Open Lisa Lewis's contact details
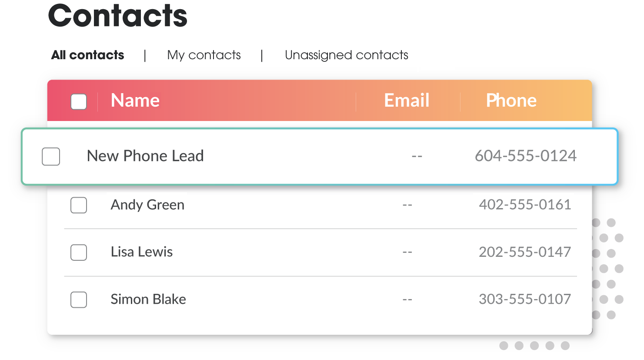The height and width of the screenshot is (360, 644). pyautogui.click(x=142, y=252)
